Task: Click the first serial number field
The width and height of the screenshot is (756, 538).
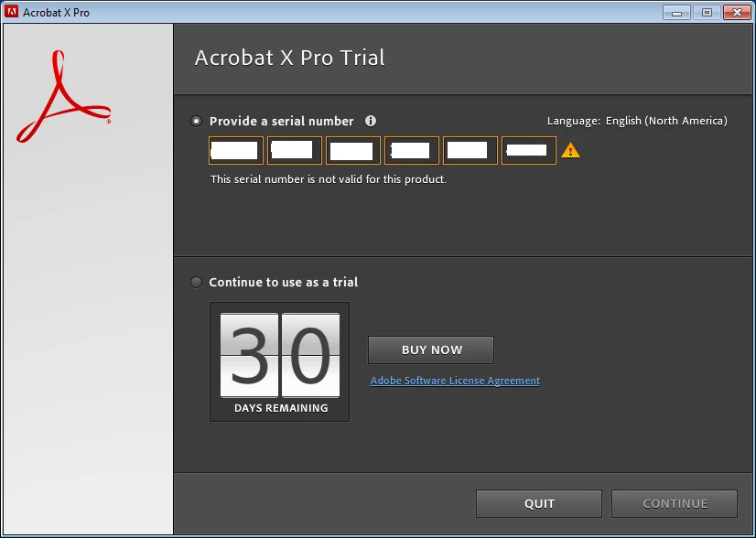Action: click(236, 150)
